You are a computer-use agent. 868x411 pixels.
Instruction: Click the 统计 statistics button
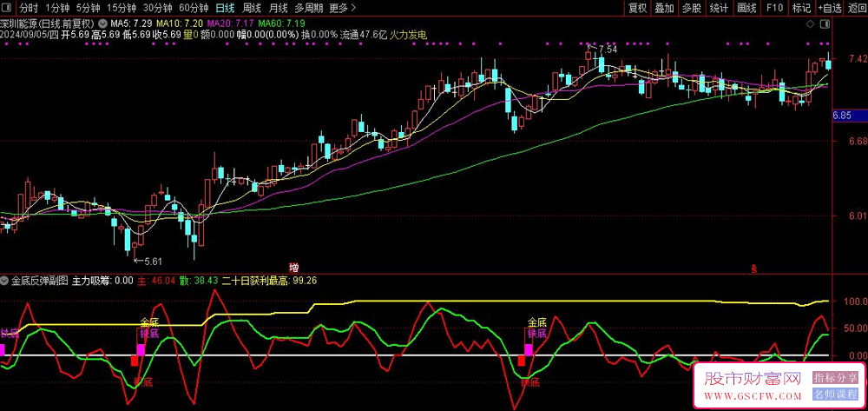(x=719, y=8)
